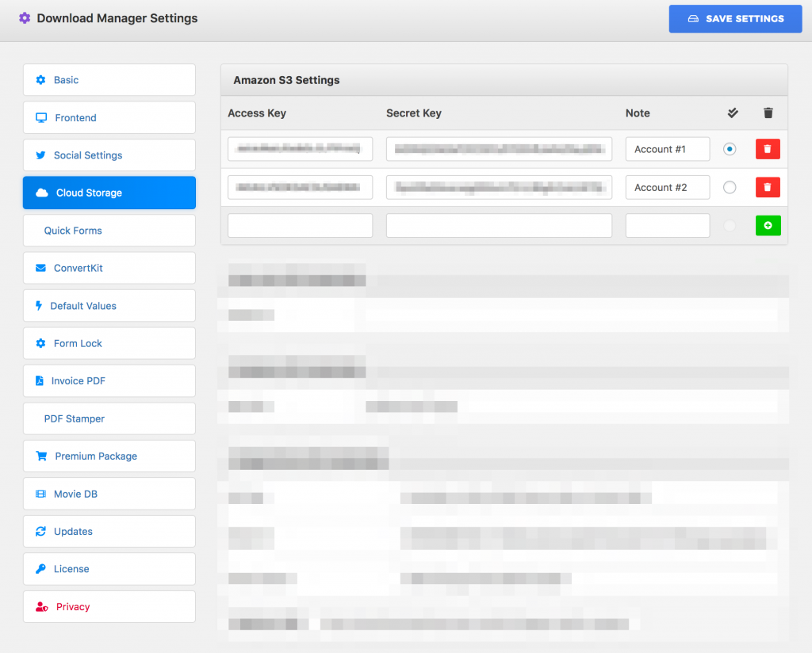This screenshot has width=812, height=653.
Task: Click the double-check select-all icon in the table header
Action: [x=733, y=113]
